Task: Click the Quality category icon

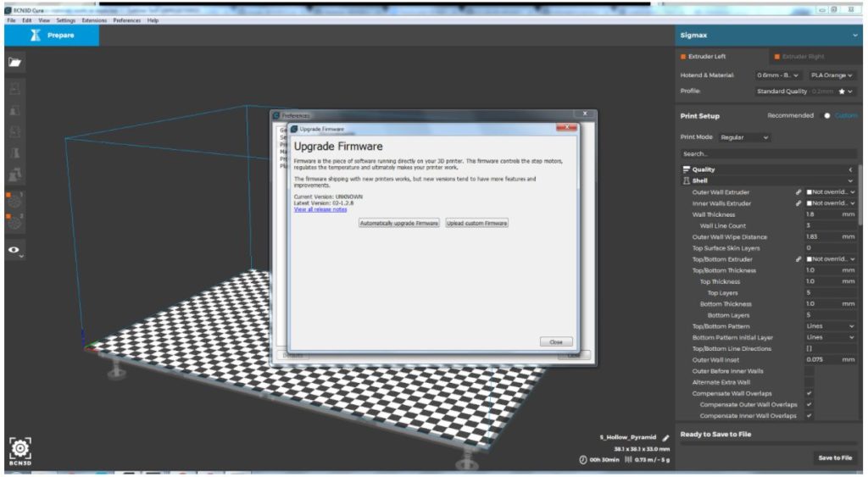Action: point(687,169)
